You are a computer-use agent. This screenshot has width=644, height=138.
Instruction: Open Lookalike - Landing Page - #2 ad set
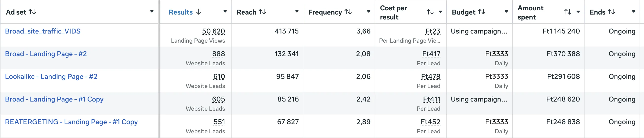point(51,77)
